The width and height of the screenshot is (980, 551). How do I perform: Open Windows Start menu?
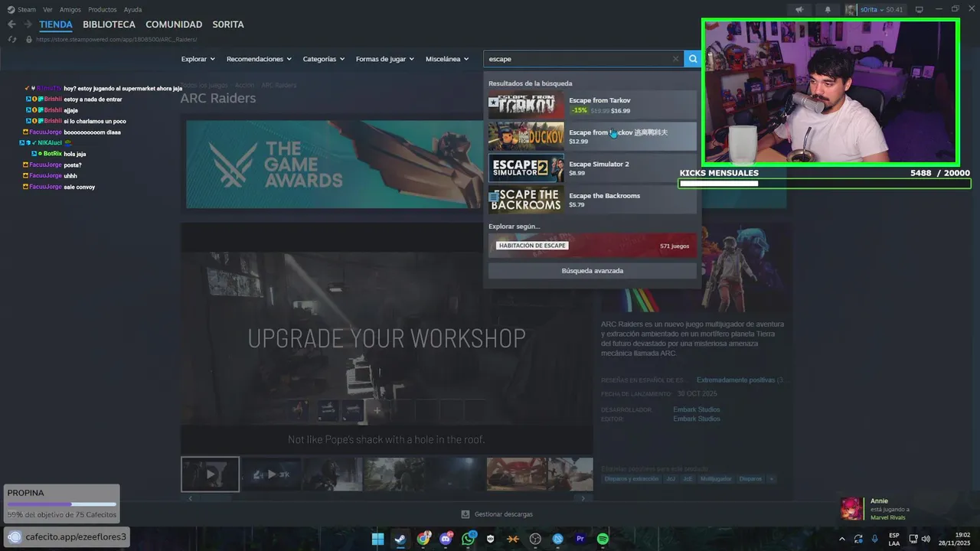point(377,539)
